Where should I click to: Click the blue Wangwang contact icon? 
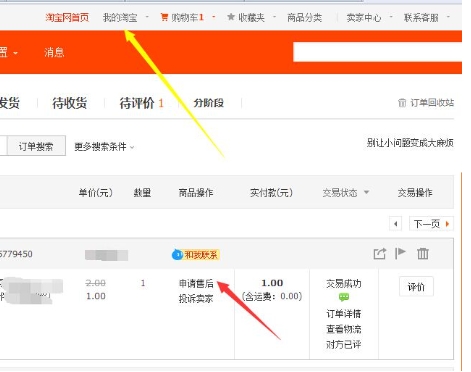[177, 255]
